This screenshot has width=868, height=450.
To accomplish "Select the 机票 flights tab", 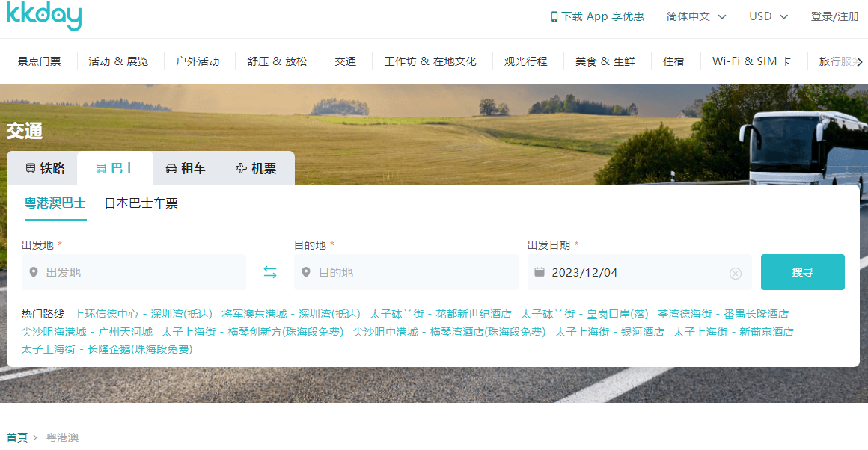I will pos(256,168).
